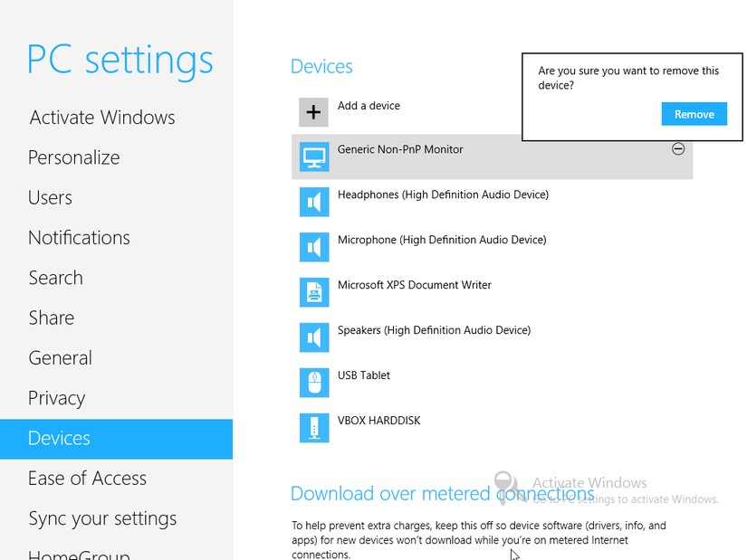This screenshot has height=560, width=747.
Task: Click the plus icon for Add a device
Action: tap(313, 112)
